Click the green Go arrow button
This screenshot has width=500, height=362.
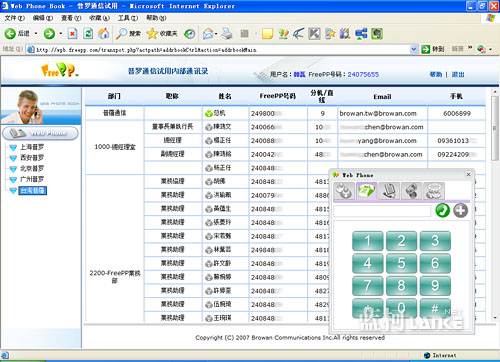[426, 49]
